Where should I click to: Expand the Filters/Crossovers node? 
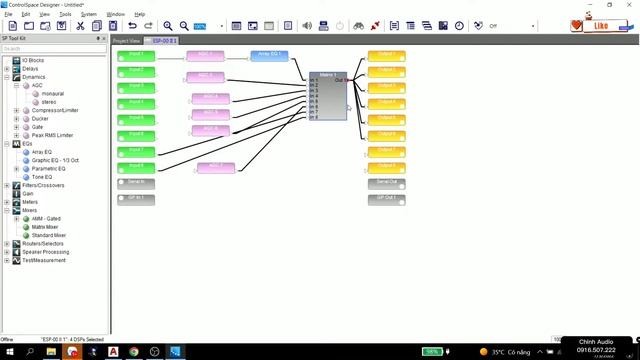click(7, 186)
